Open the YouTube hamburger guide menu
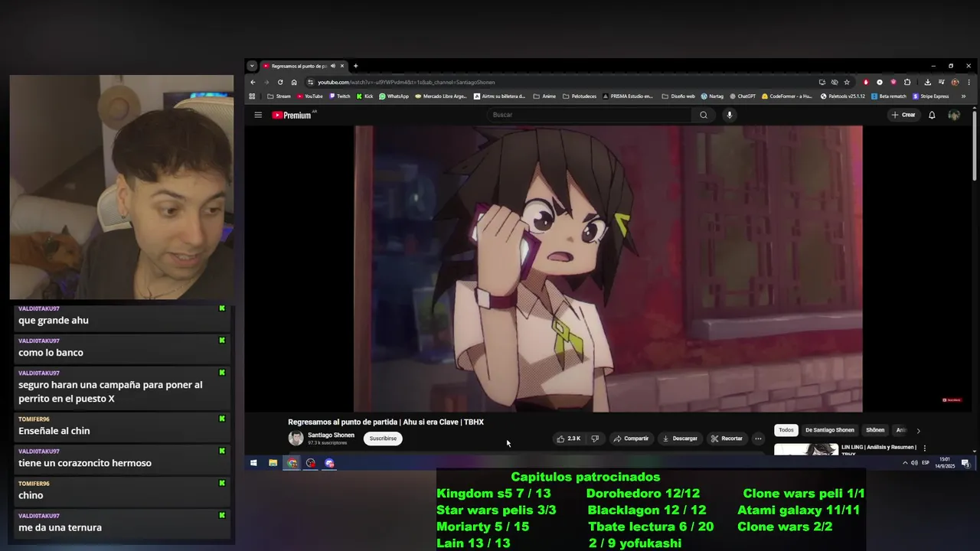980x551 pixels. [258, 115]
